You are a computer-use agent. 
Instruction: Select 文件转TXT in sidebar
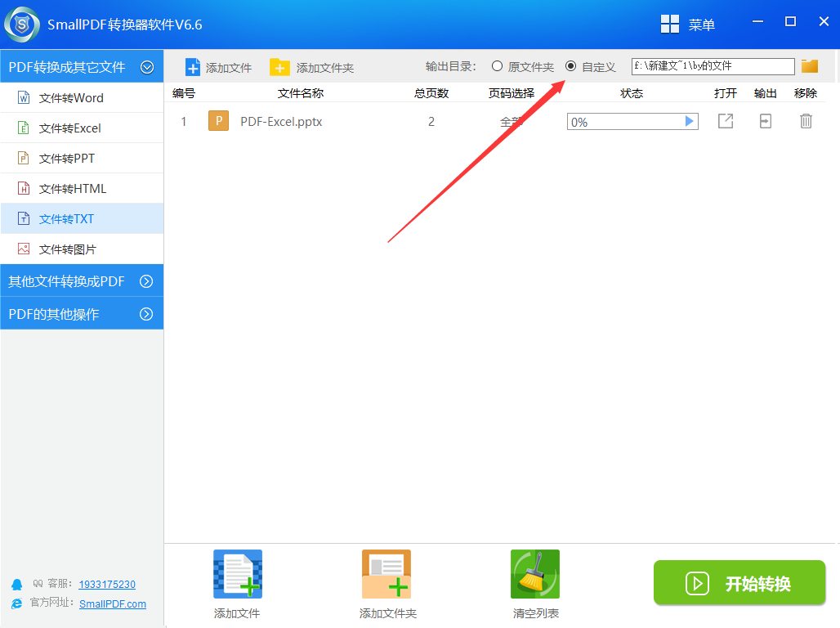(82, 219)
